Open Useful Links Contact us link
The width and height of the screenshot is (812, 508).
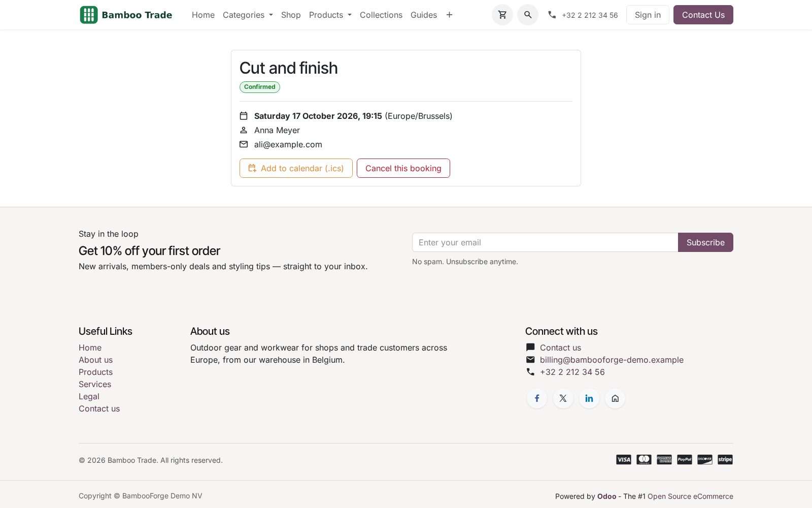pyautogui.click(x=99, y=408)
